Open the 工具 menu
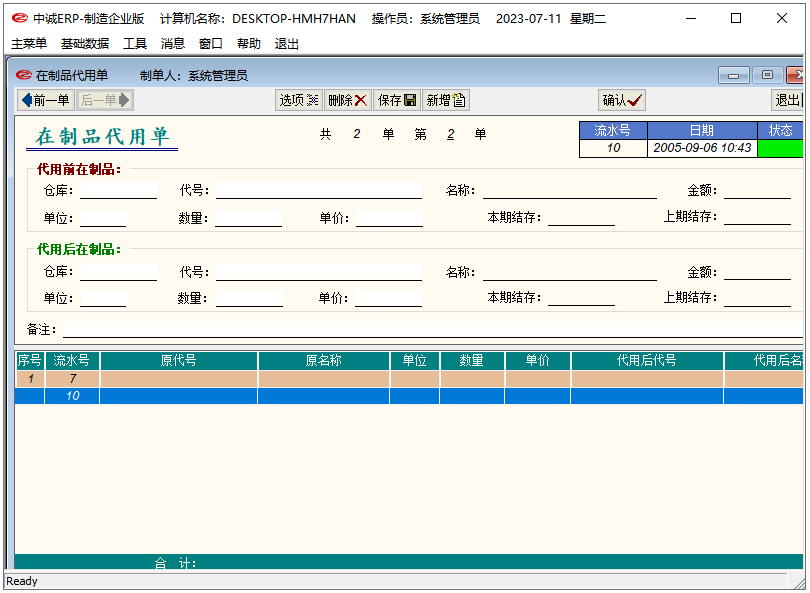The height and width of the screenshot is (593, 810). (x=135, y=43)
